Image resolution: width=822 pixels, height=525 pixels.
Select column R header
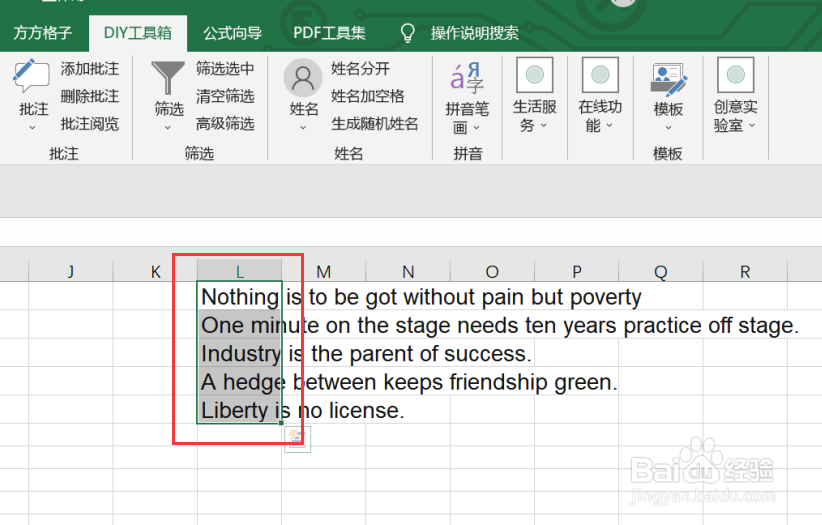click(745, 271)
